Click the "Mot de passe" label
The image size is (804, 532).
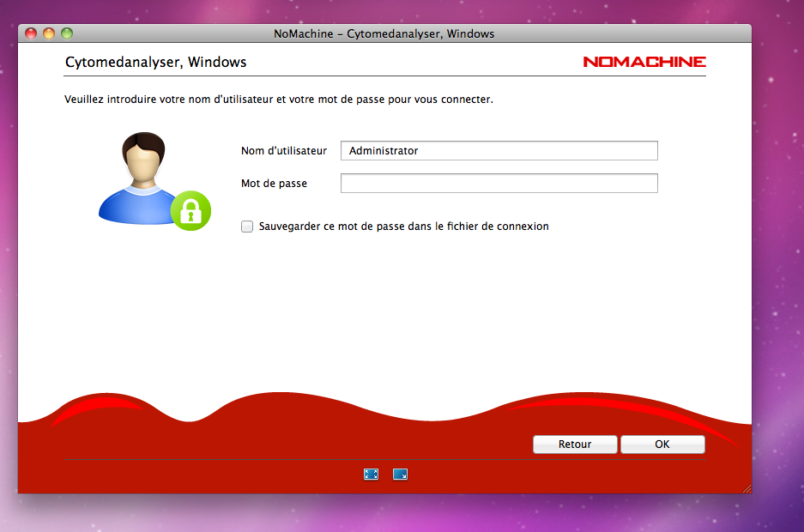[x=274, y=184]
